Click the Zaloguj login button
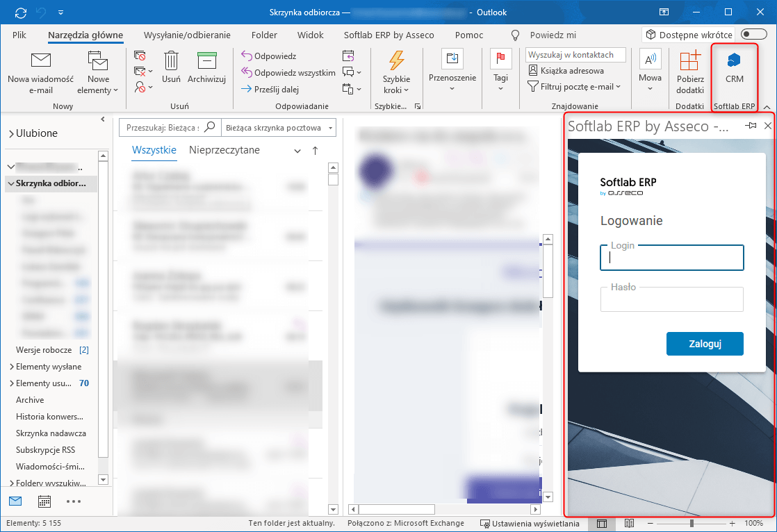The width and height of the screenshot is (777, 532). pyautogui.click(x=705, y=344)
